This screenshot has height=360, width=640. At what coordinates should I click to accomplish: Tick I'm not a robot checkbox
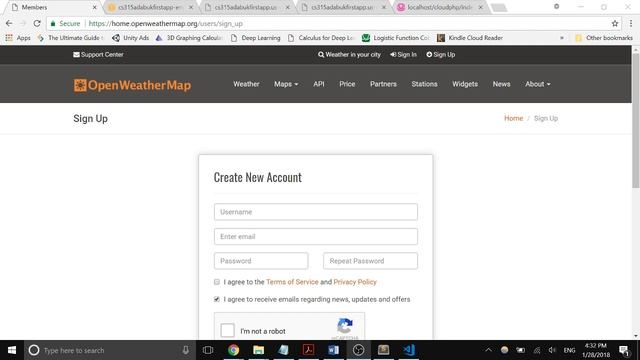227,330
